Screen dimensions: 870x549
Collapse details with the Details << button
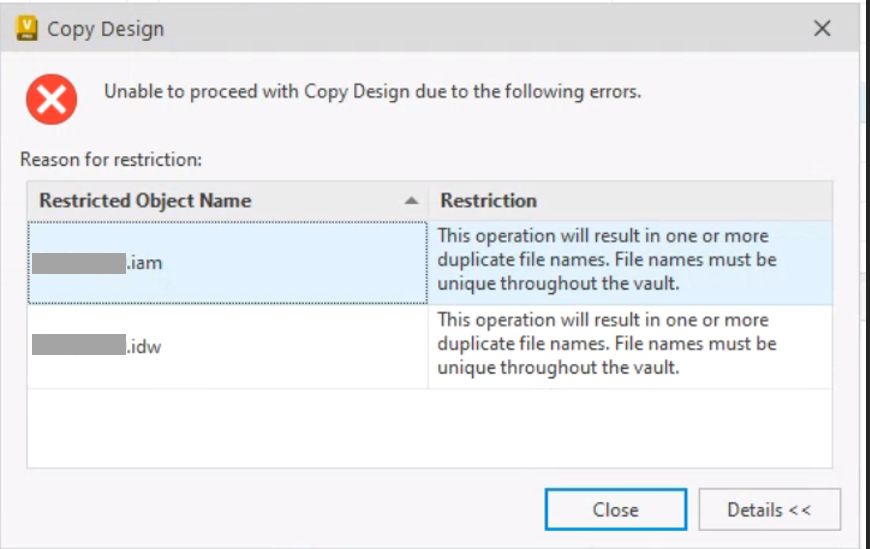click(769, 510)
